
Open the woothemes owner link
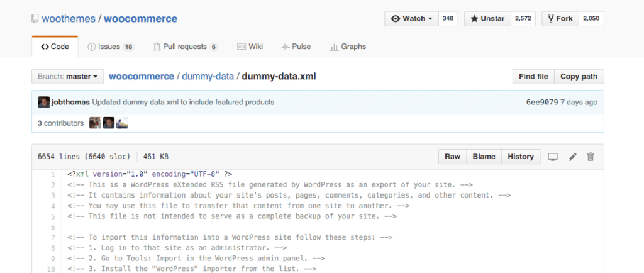pos(69,18)
